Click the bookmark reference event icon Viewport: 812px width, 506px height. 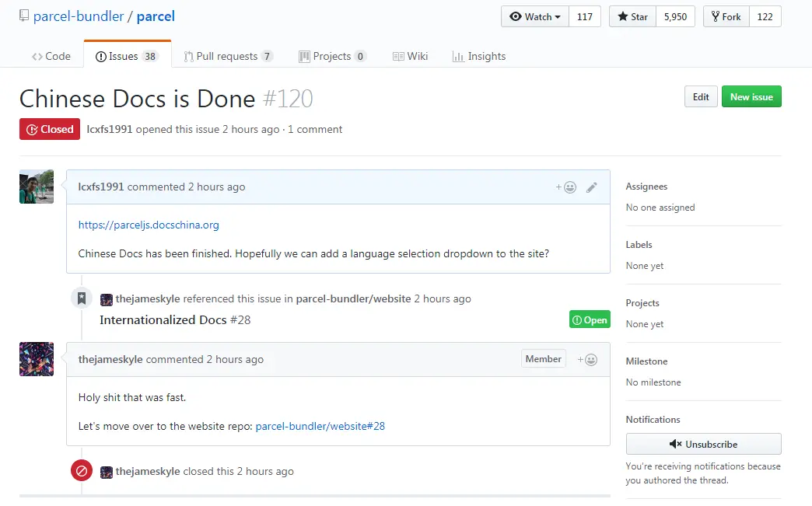[x=82, y=298]
